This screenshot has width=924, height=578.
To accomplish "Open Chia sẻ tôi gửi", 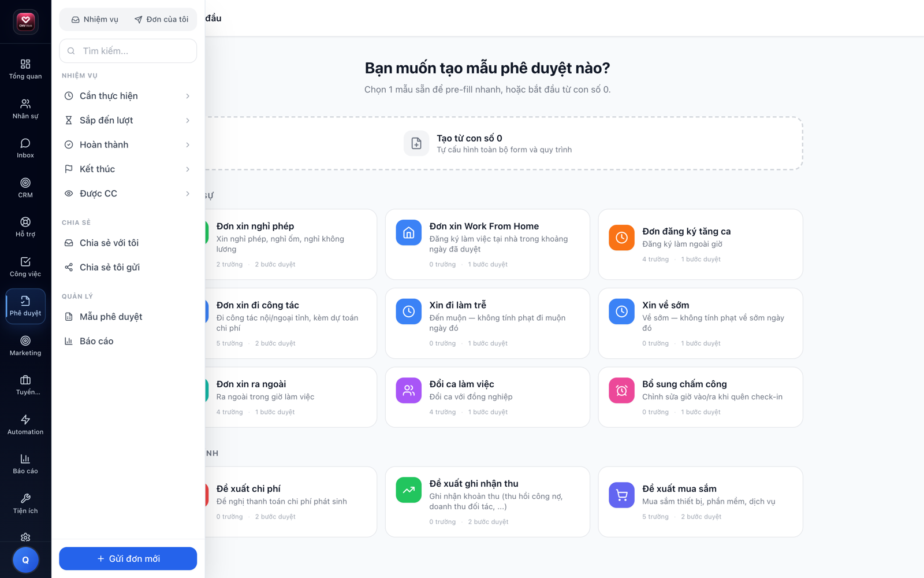I will coord(128,267).
